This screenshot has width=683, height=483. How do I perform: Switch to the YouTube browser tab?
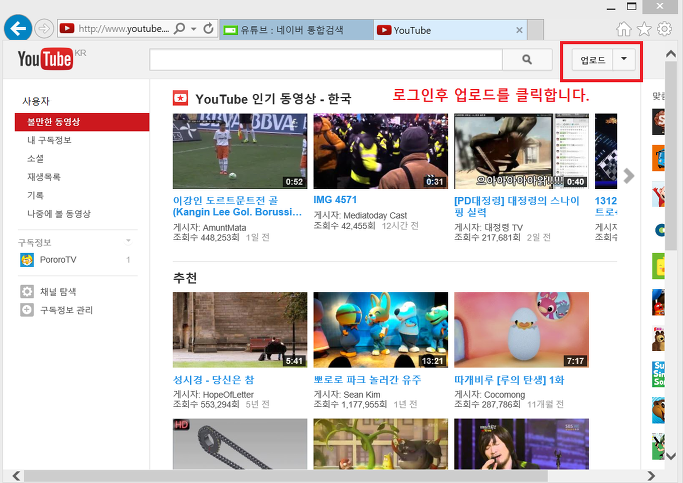tap(444, 30)
